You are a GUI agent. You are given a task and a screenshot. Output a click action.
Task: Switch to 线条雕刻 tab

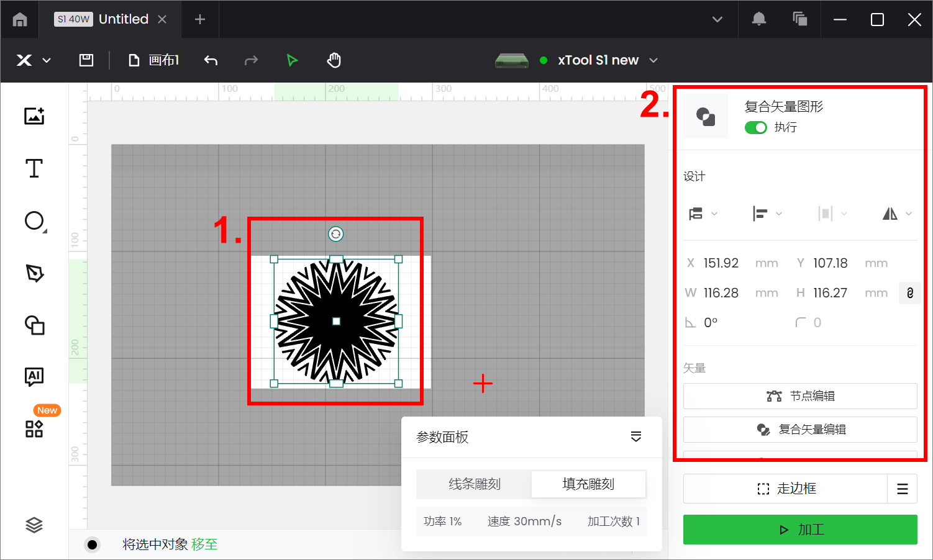(474, 484)
